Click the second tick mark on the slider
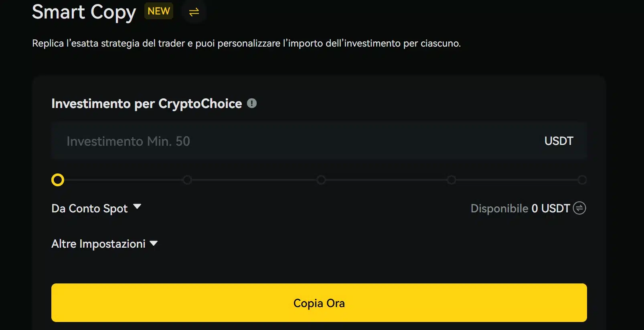 (x=187, y=180)
